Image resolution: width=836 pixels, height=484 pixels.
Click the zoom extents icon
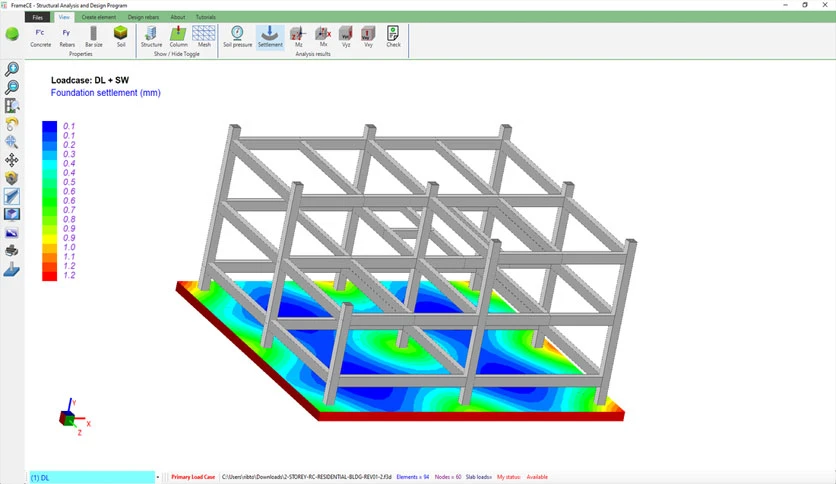click(11, 142)
